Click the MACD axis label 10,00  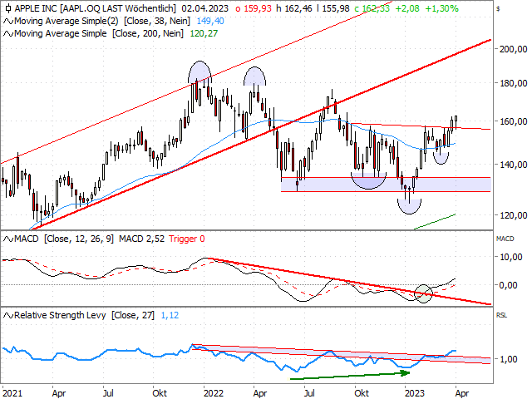(x=511, y=257)
